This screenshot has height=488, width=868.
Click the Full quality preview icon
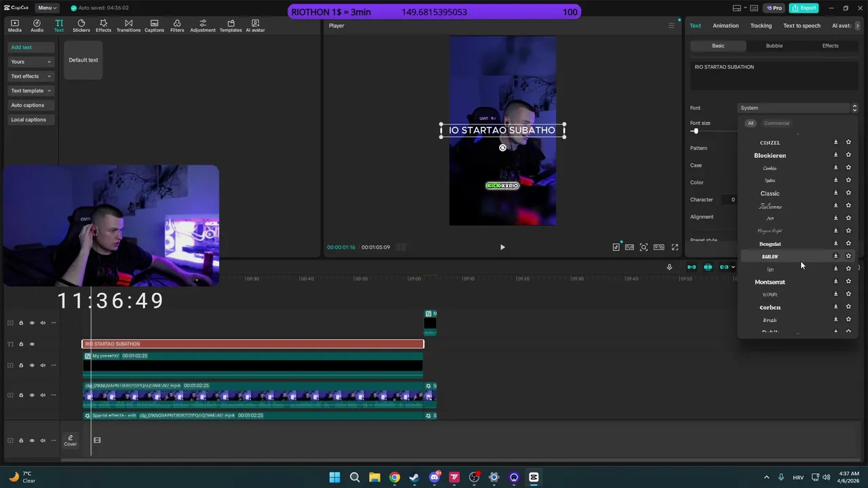pos(629,247)
